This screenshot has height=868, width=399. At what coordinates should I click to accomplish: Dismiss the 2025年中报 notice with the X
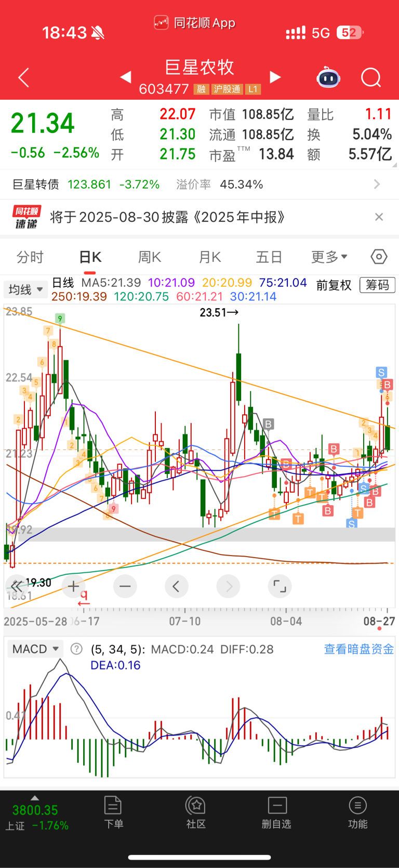point(379,217)
